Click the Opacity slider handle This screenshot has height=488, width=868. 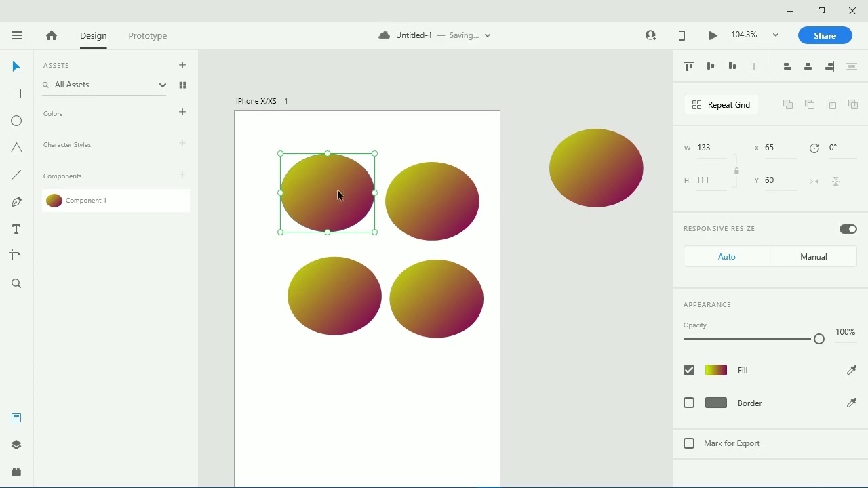819,339
